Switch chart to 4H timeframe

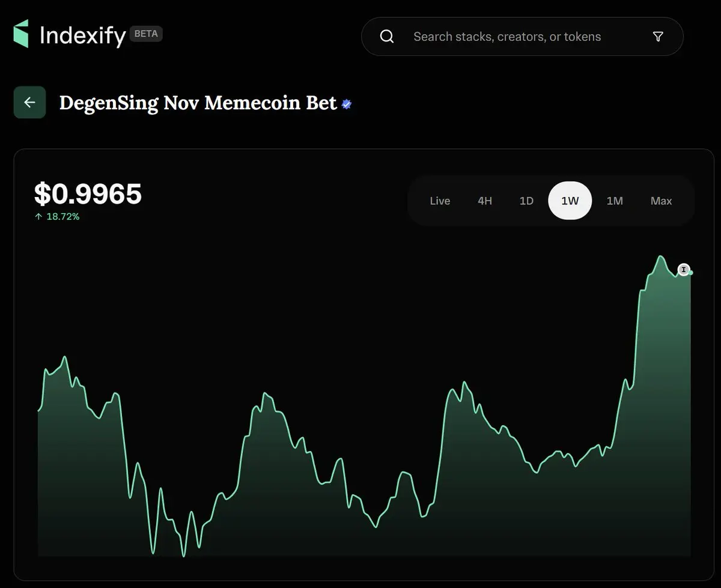485,201
